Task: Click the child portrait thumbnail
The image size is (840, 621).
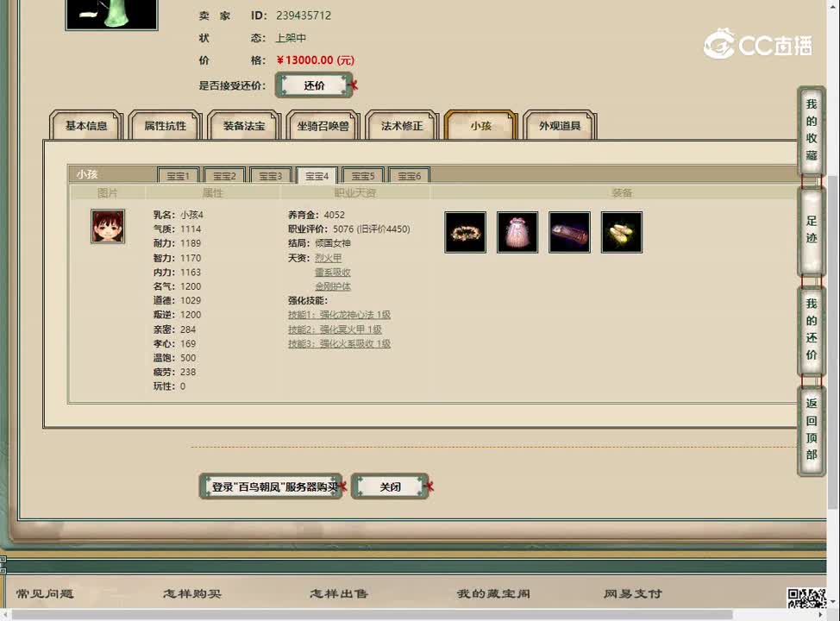Action: click(x=108, y=226)
